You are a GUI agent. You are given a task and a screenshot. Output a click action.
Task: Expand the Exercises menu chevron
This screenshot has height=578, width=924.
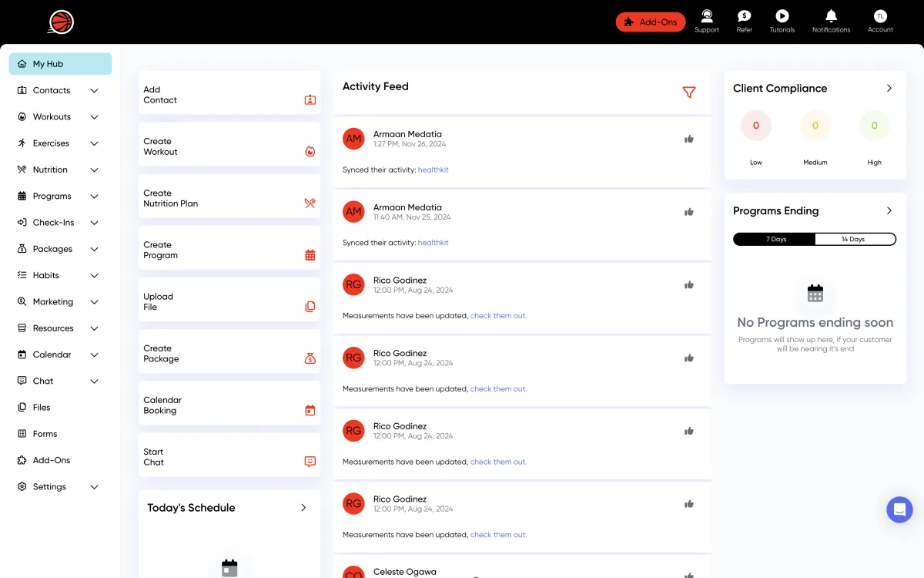pos(94,143)
